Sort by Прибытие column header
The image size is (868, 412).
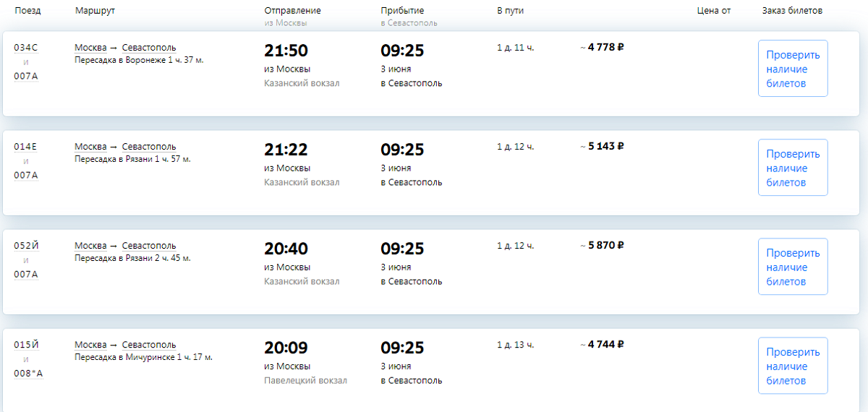(402, 11)
